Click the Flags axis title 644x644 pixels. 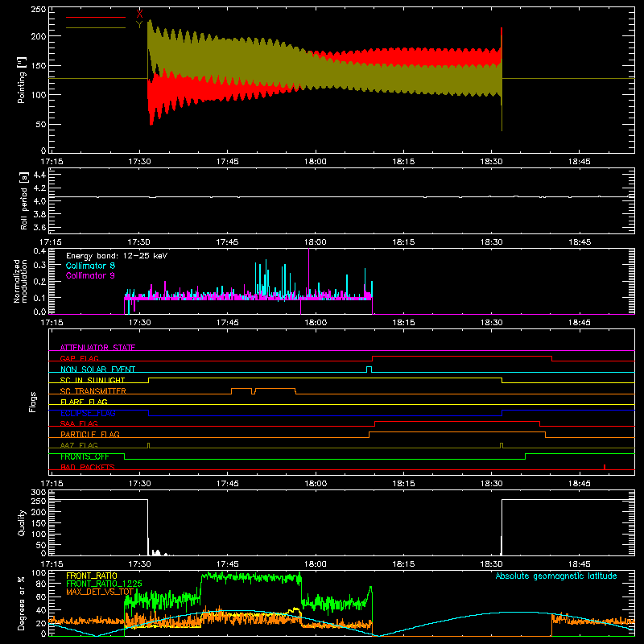point(32,402)
